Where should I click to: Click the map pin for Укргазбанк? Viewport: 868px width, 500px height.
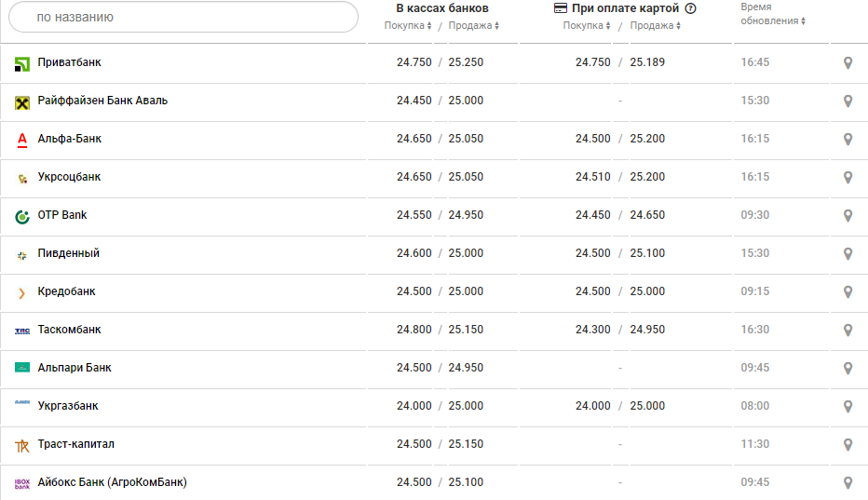point(848,407)
